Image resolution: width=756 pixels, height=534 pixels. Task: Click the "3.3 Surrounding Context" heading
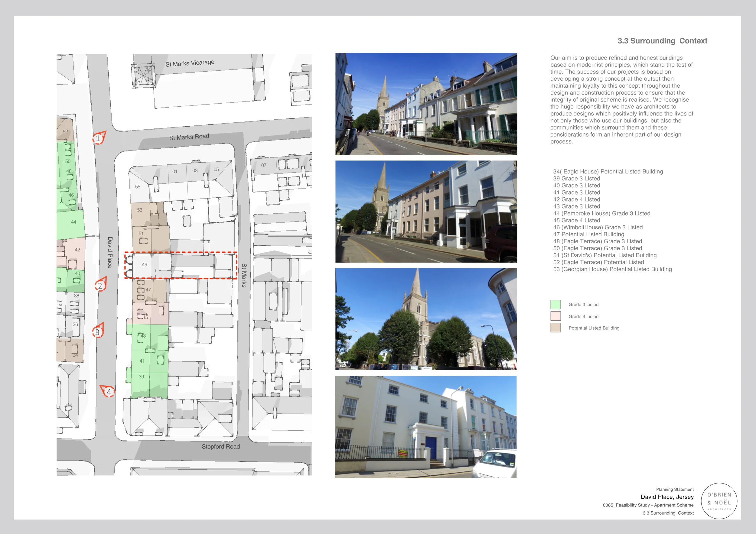click(662, 41)
